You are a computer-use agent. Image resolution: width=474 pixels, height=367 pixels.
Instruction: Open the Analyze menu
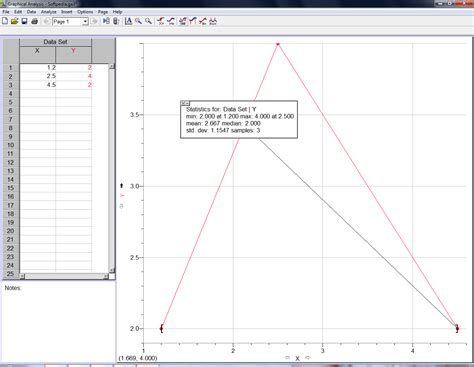[x=49, y=12]
